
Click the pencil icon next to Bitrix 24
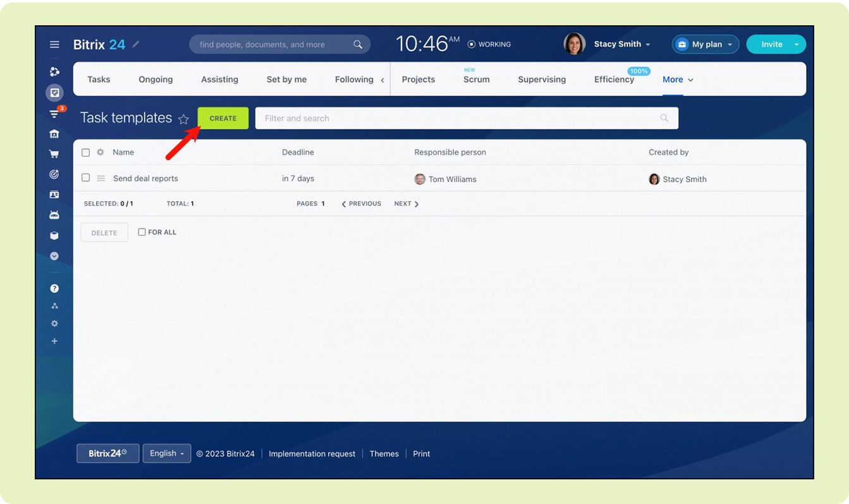tap(136, 44)
